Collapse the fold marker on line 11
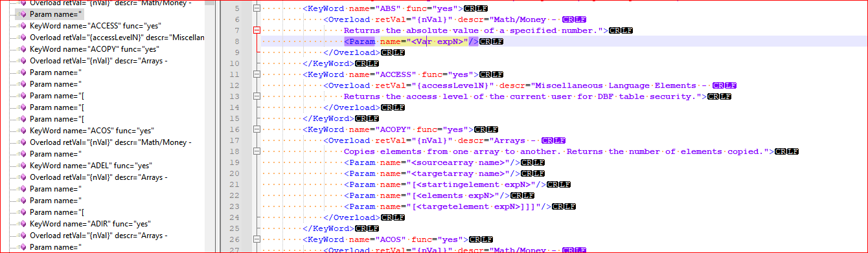 [257, 74]
